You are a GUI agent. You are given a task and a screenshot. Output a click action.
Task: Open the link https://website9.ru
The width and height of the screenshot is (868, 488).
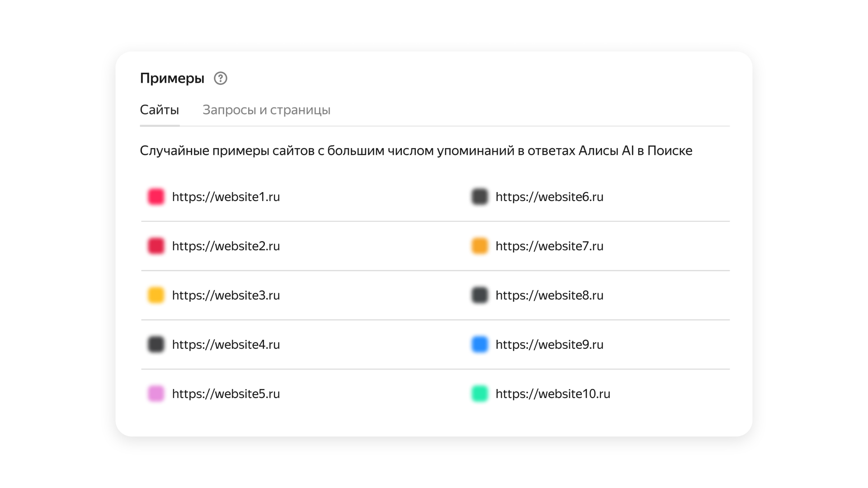point(550,344)
